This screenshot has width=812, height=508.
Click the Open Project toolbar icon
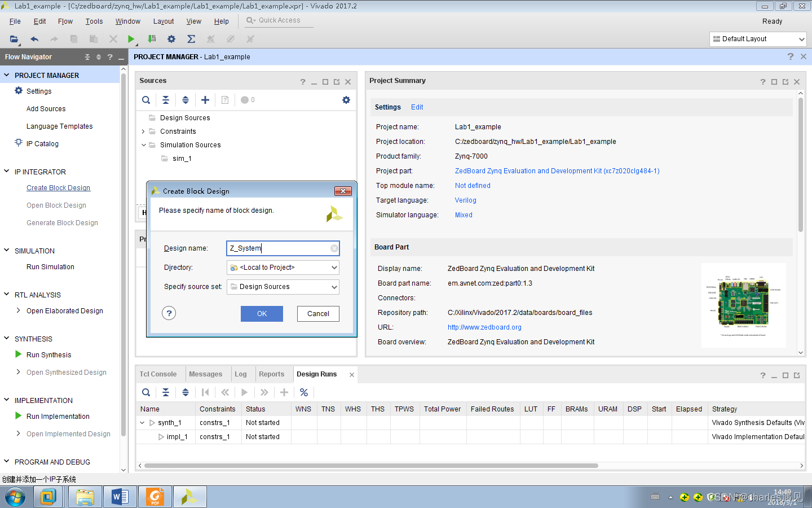click(14, 39)
